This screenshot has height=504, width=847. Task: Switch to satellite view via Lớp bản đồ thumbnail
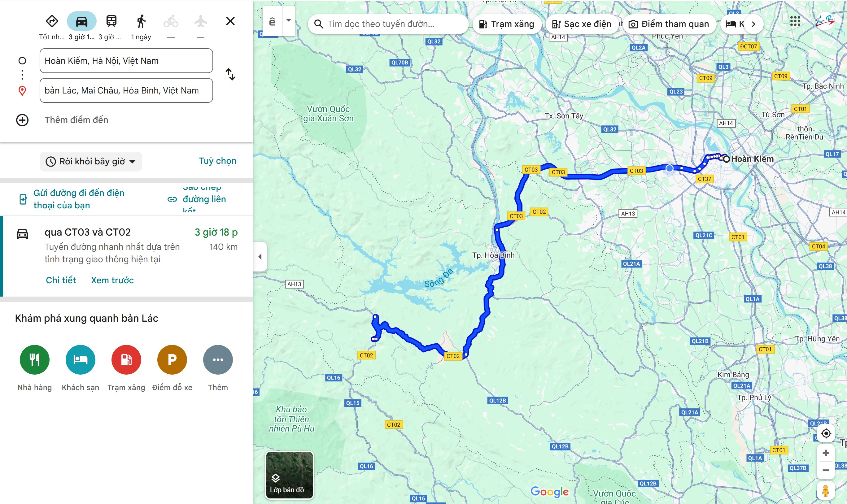click(x=289, y=475)
